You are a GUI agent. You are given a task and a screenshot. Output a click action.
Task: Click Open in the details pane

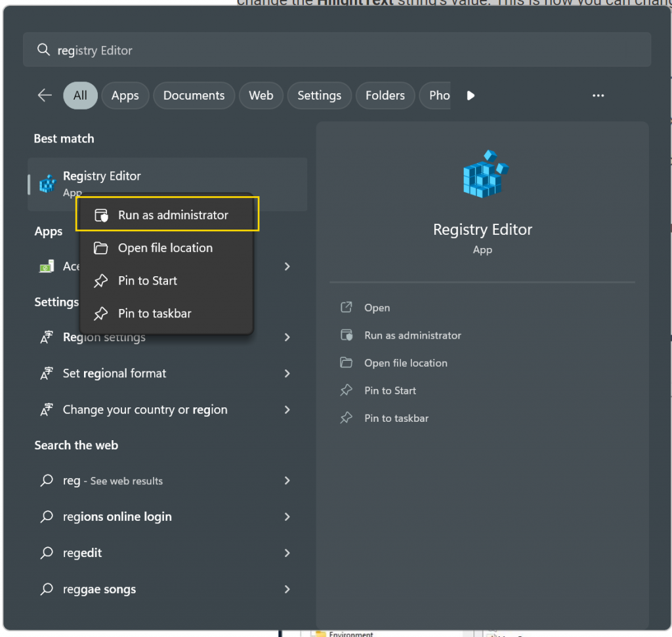377,308
